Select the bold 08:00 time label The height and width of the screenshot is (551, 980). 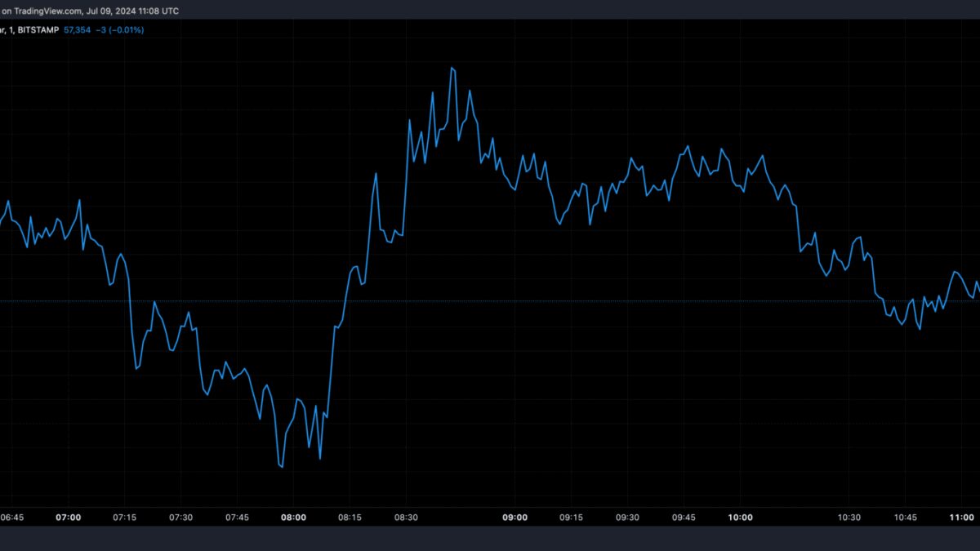tap(293, 518)
